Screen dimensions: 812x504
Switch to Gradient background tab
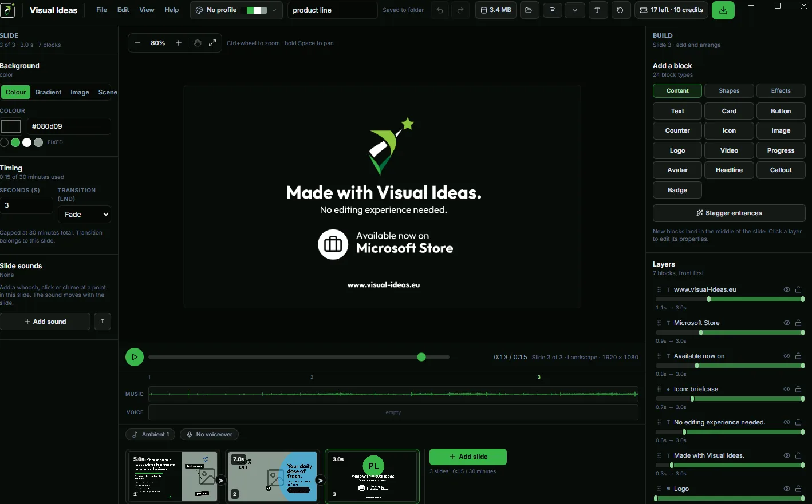tap(48, 92)
